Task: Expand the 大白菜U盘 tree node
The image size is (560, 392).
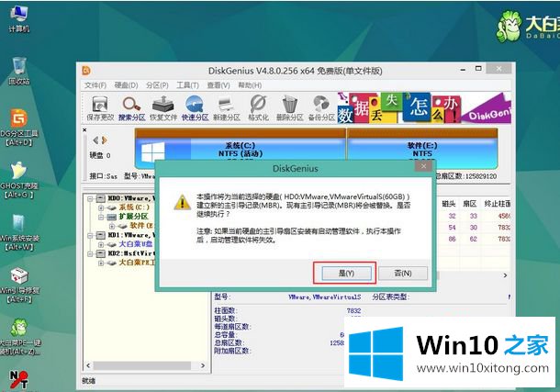Action: click(101, 244)
